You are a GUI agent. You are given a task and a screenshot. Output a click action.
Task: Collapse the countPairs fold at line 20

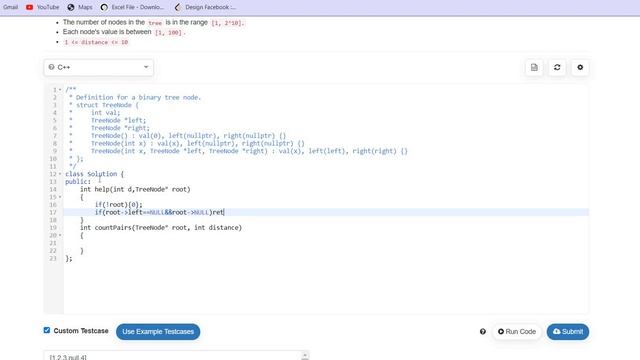coord(60,236)
